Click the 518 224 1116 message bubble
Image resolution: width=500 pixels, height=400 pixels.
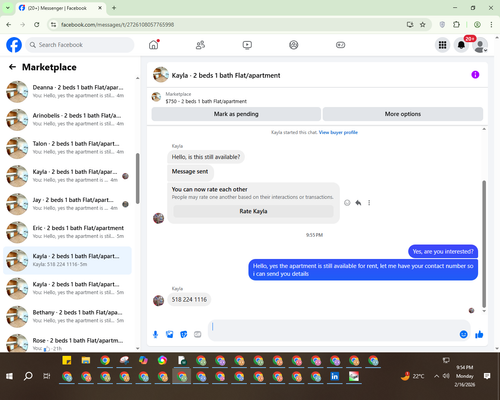189,300
